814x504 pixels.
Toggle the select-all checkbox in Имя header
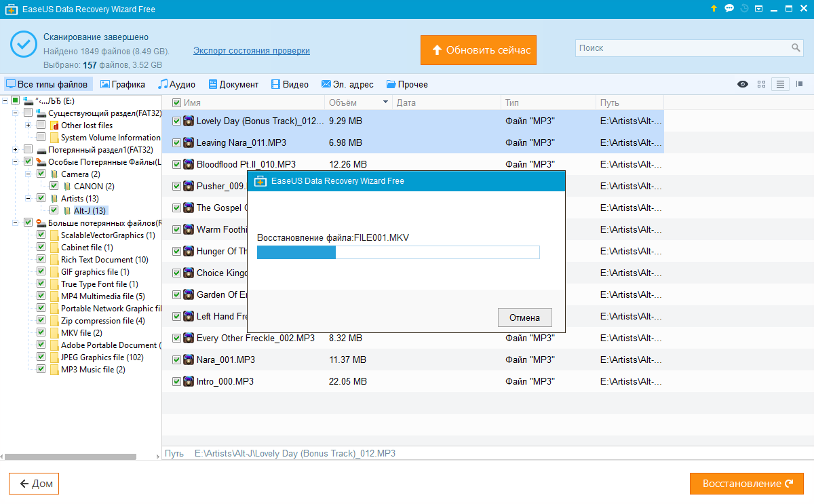[x=176, y=103]
